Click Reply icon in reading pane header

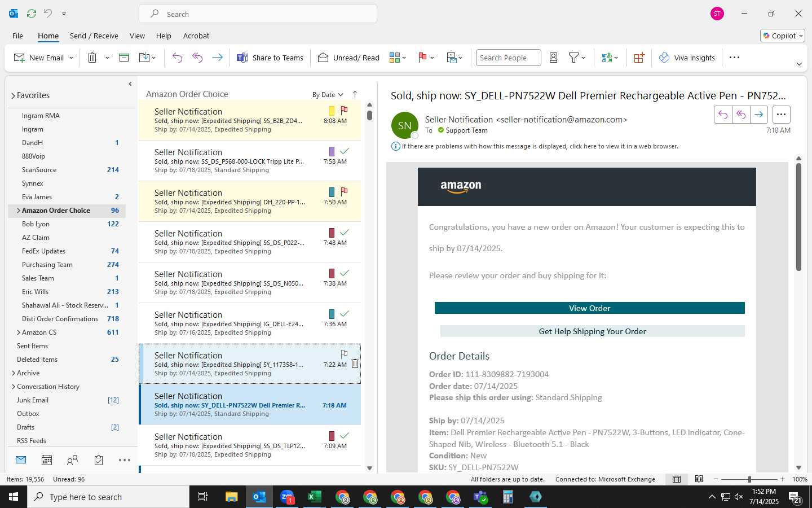723,115
